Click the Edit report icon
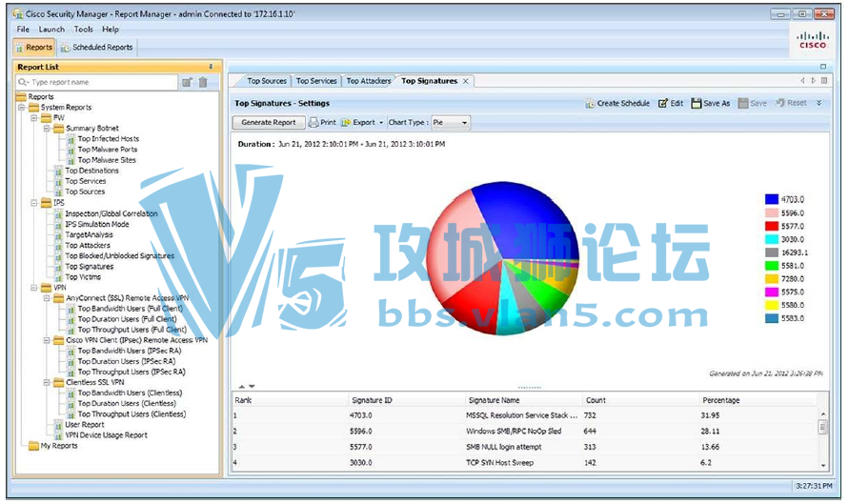Image resolution: width=849 pixels, height=504 pixels. click(663, 104)
